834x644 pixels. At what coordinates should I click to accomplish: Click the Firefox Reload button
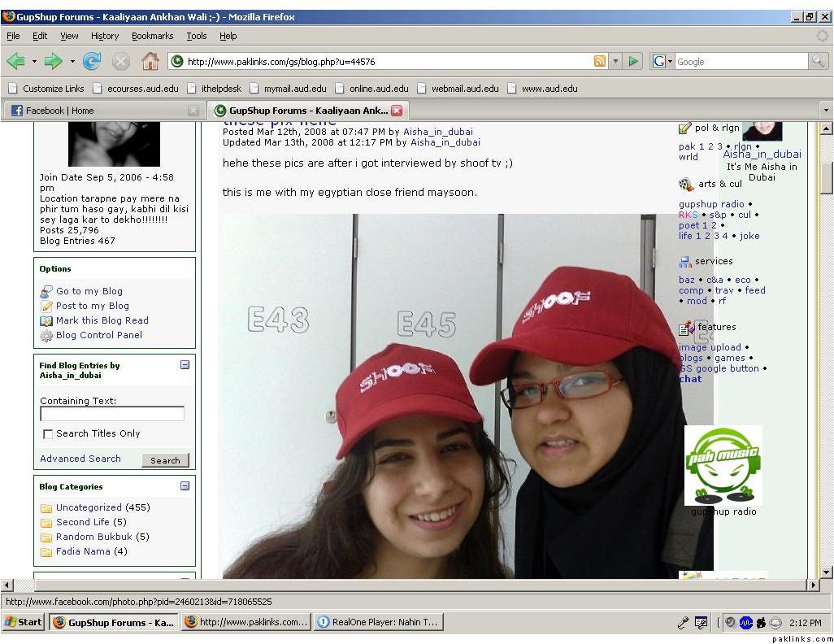point(92,61)
